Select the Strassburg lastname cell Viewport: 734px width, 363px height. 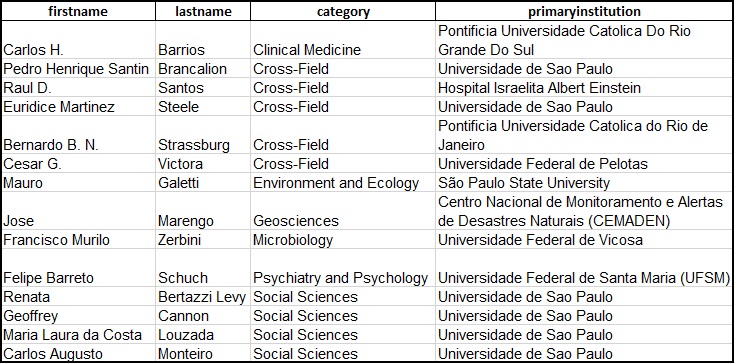click(203, 135)
